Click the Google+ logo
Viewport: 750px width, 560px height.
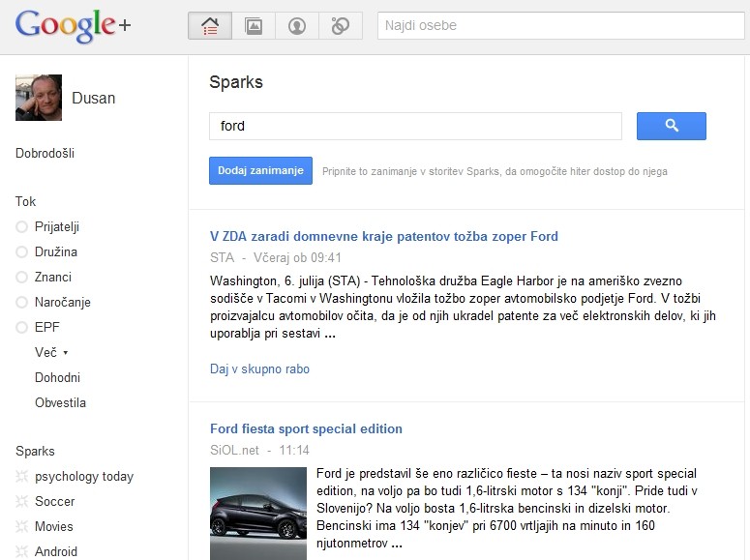(x=74, y=25)
